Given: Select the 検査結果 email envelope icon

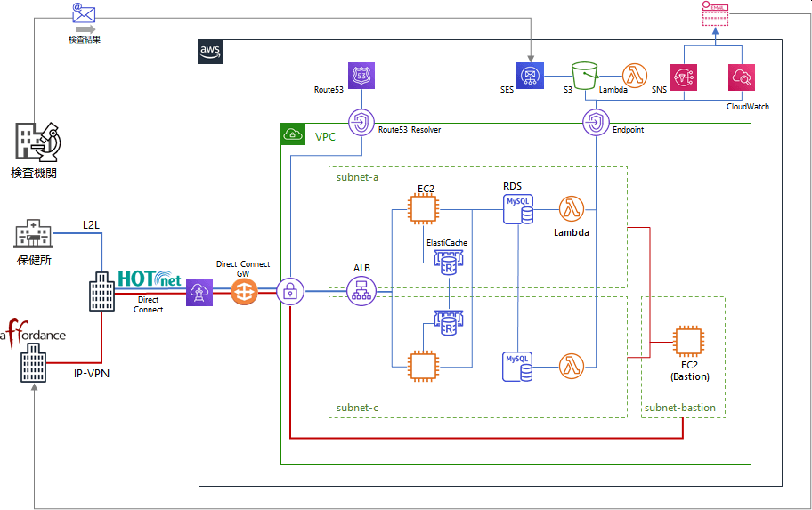Looking at the screenshot, I should coord(84,13).
